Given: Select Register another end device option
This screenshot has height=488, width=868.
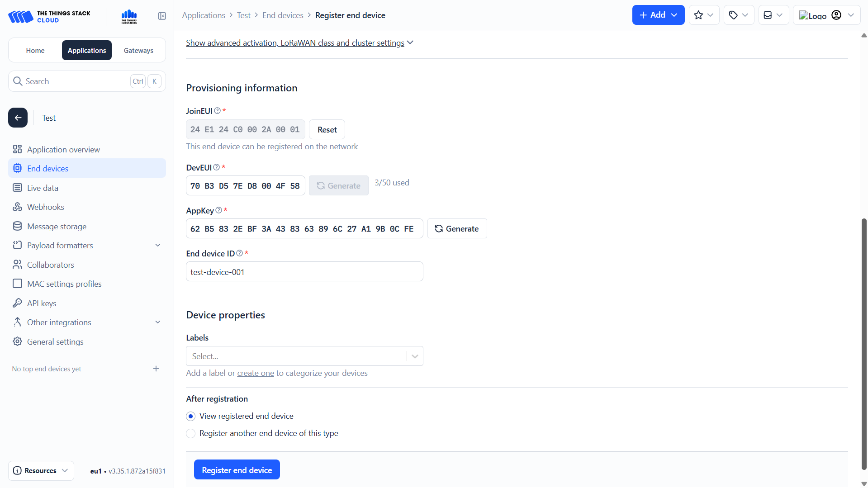Looking at the screenshot, I should click(191, 433).
